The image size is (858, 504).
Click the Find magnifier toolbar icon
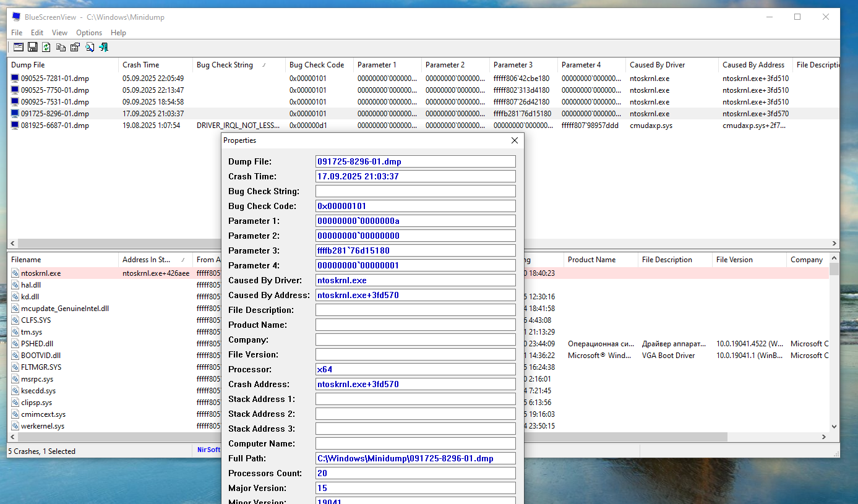pyautogui.click(x=90, y=47)
